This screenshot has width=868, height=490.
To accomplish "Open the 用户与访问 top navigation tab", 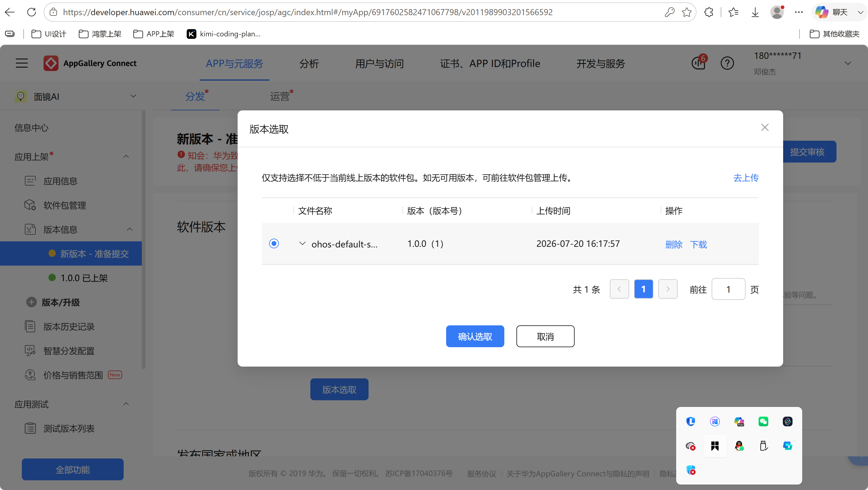I will tap(379, 63).
